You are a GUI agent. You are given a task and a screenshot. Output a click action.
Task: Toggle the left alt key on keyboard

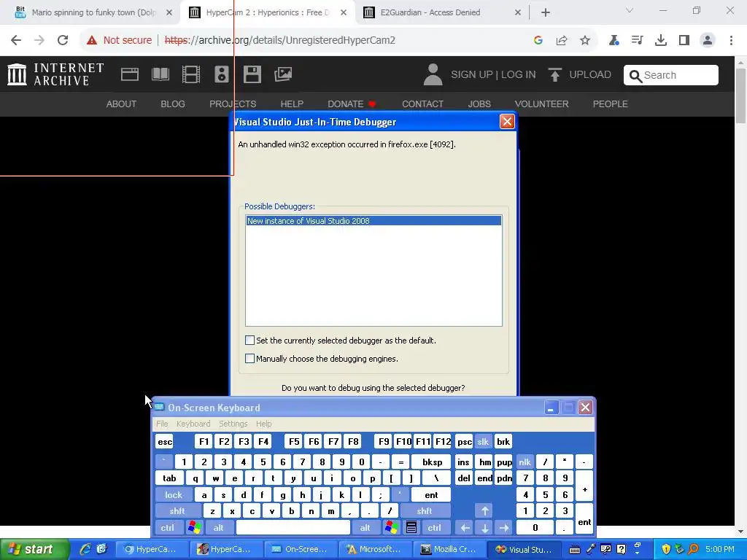[x=219, y=527]
